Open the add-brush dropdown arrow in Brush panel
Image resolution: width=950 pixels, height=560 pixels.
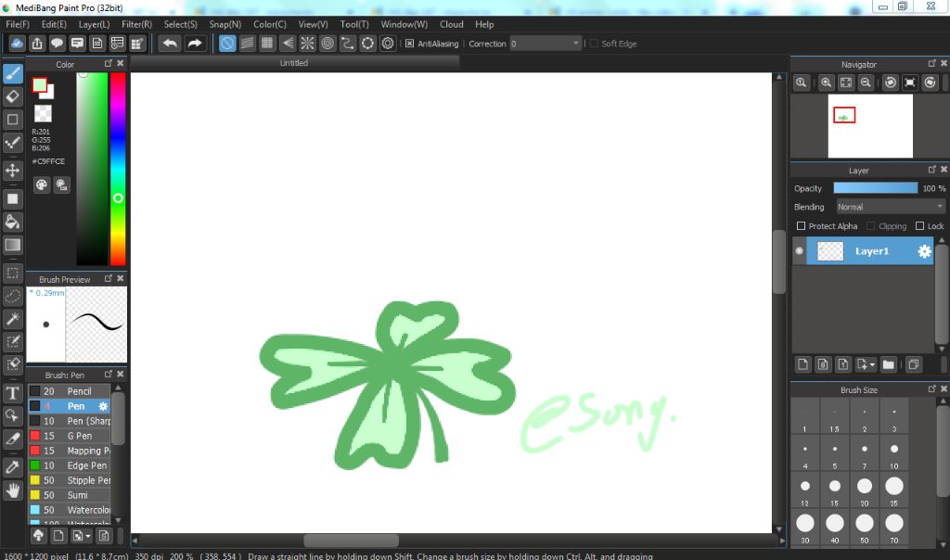(88, 536)
